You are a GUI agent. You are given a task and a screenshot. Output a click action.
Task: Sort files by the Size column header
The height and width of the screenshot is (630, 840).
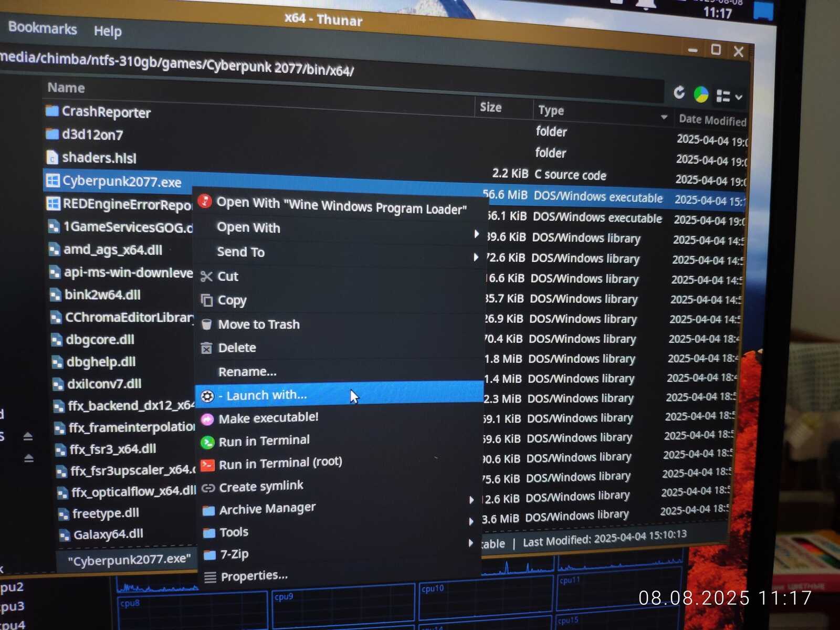point(491,107)
